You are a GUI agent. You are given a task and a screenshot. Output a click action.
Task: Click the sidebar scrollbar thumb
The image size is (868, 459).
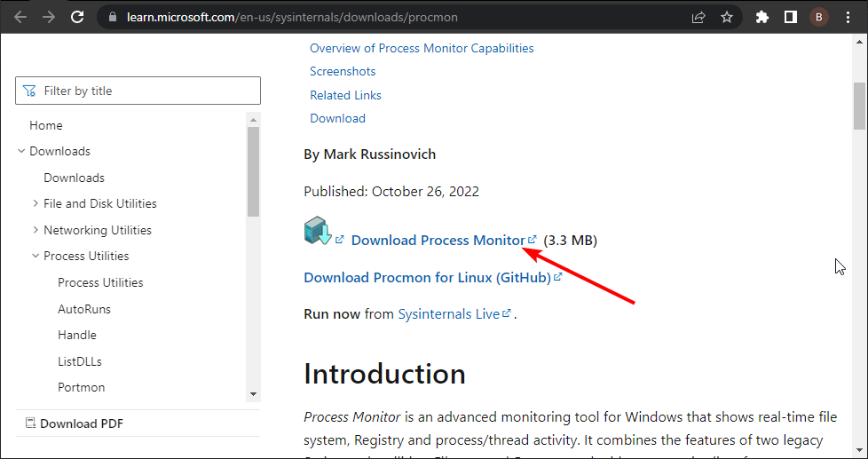[x=253, y=171]
